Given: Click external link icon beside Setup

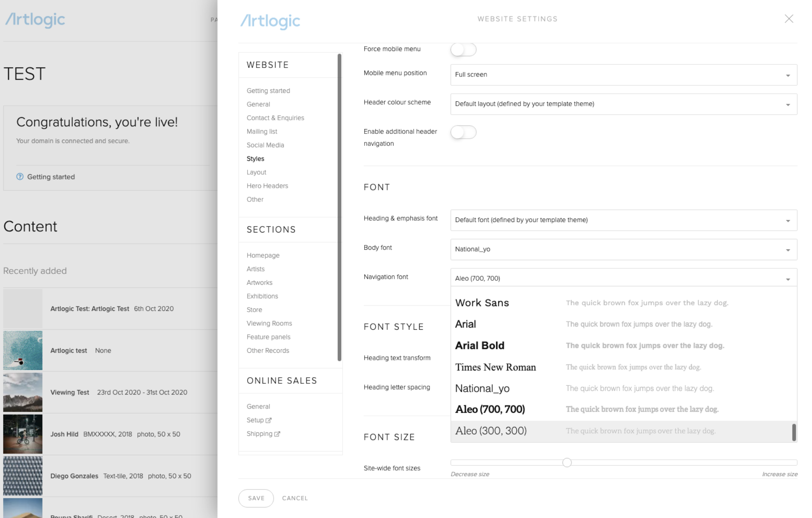Looking at the screenshot, I should (x=269, y=420).
